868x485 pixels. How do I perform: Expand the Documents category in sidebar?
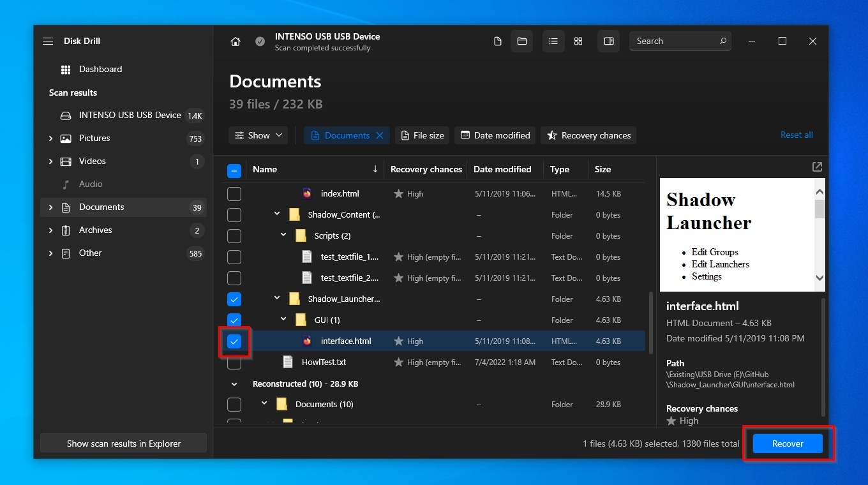coord(51,207)
